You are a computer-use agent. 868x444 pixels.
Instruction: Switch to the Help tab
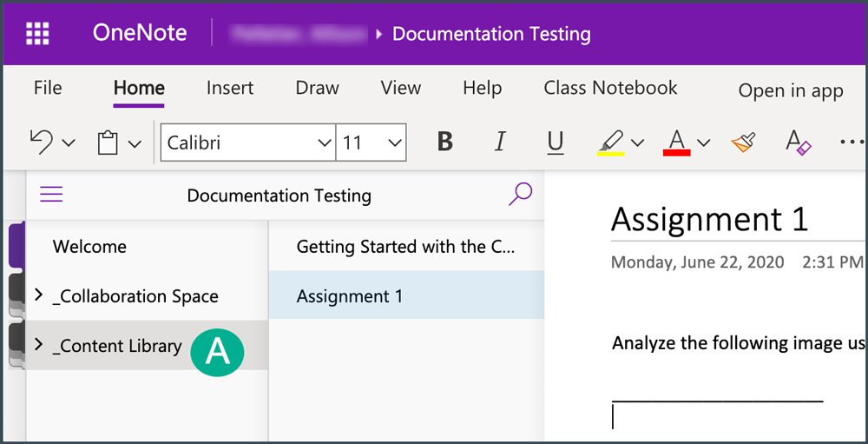coord(482,88)
